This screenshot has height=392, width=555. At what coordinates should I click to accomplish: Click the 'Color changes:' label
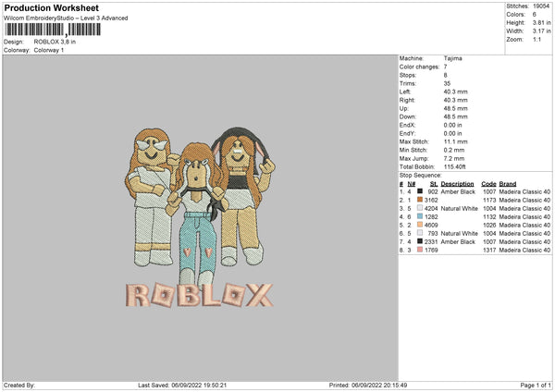pos(419,67)
